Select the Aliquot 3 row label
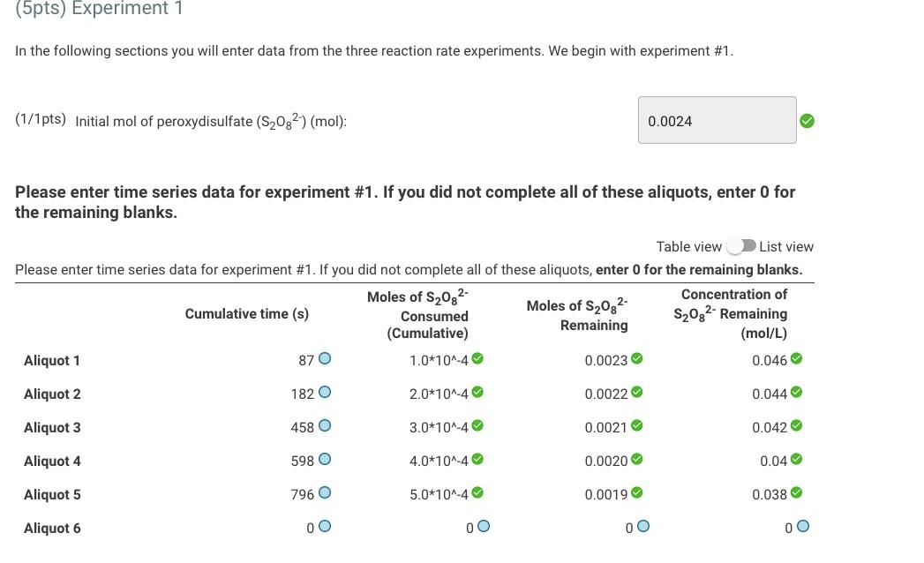The width and height of the screenshot is (924, 563). 52,427
